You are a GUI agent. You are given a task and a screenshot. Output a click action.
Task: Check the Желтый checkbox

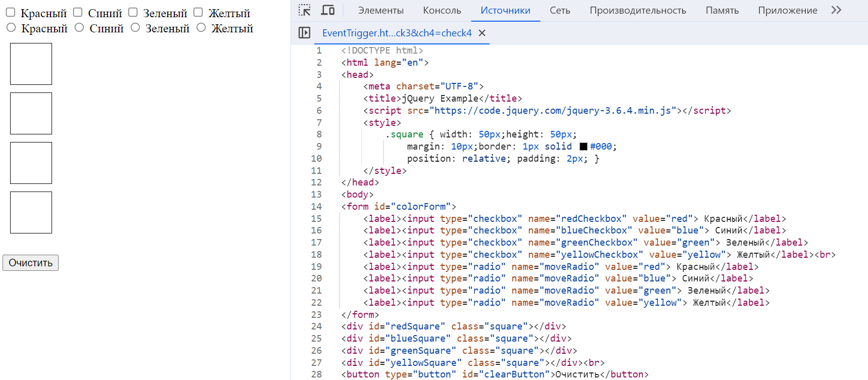coord(198,13)
